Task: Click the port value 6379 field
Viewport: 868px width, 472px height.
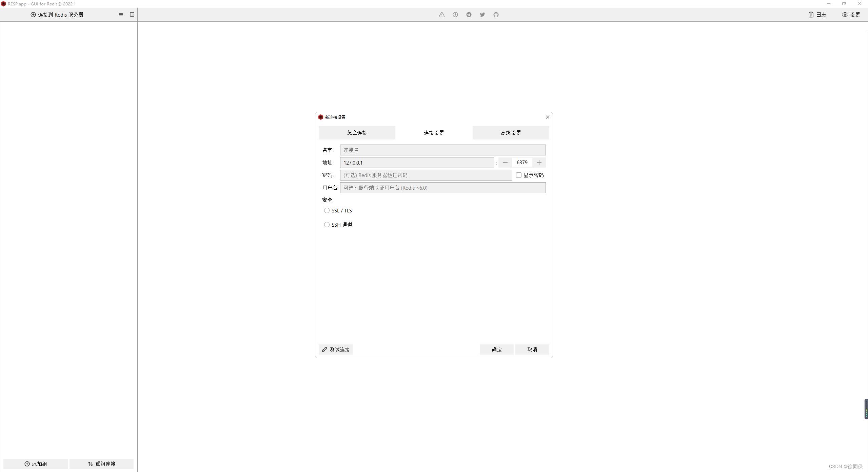Action: [x=522, y=163]
